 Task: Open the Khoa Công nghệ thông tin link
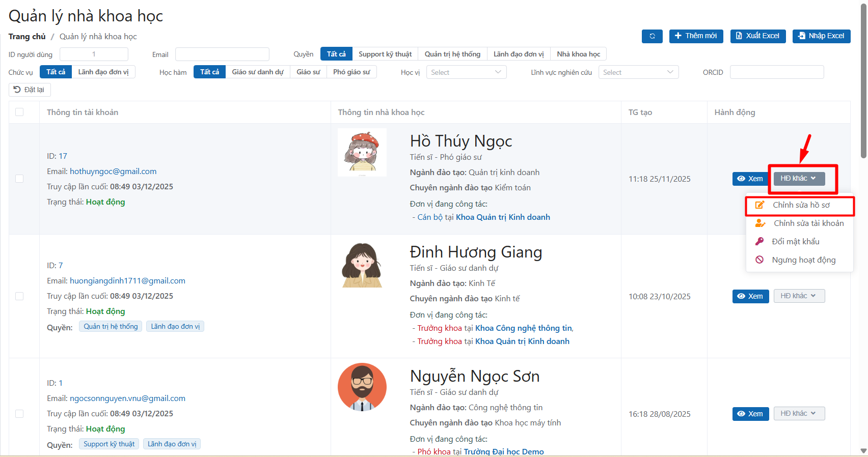524,328
